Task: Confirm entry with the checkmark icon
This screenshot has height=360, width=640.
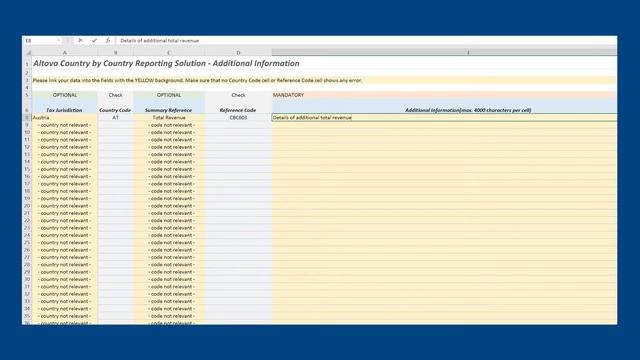Action: click(94, 40)
